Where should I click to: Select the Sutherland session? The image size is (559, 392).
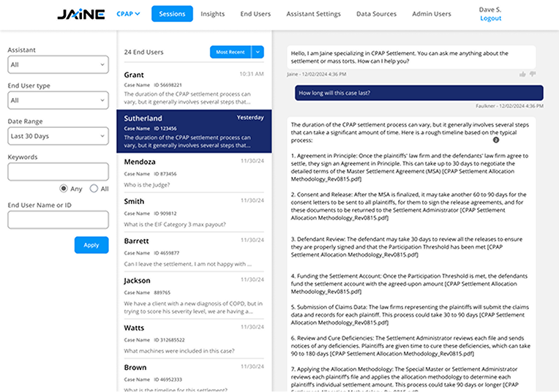(194, 132)
